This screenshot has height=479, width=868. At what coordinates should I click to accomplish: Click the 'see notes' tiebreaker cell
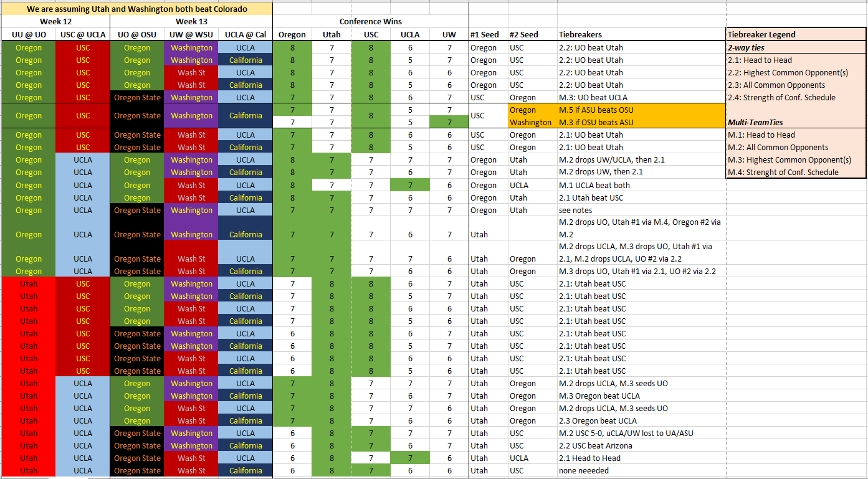tap(642, 210)
